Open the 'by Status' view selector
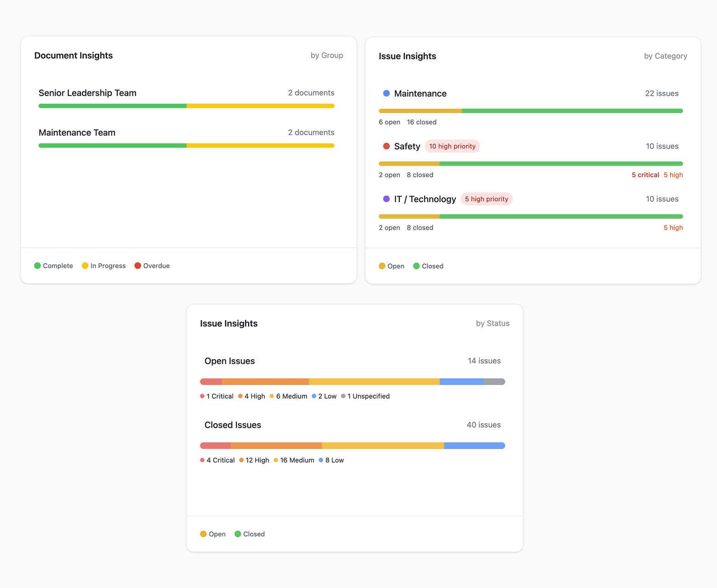717x588 pixels. pyautogui.click(x=493, y=323)
